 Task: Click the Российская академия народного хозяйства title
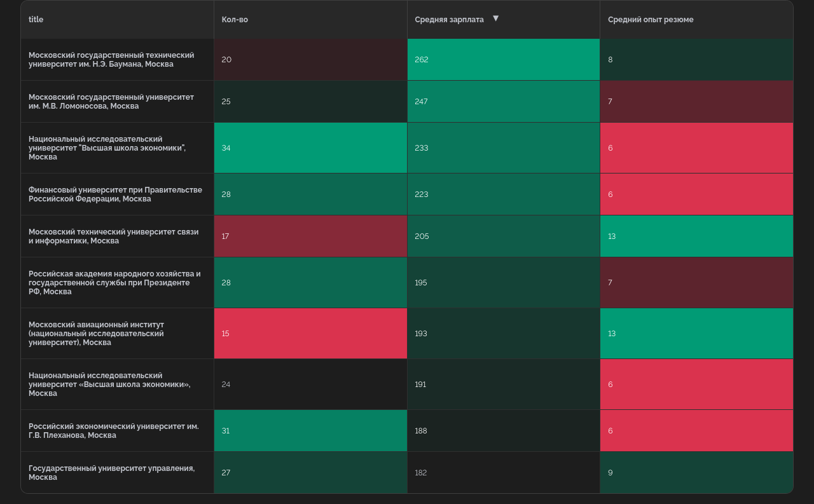pyautogui.click(x=114, y=283)
